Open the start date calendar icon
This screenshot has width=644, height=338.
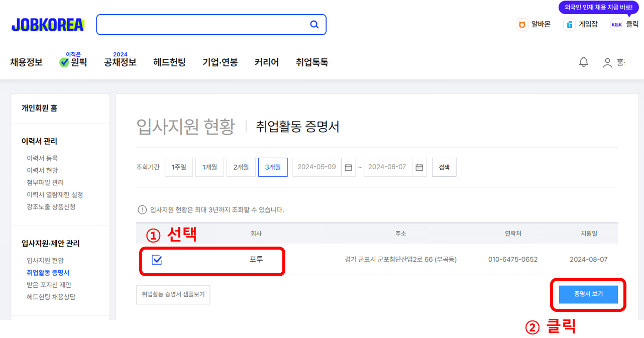(348, 167)
